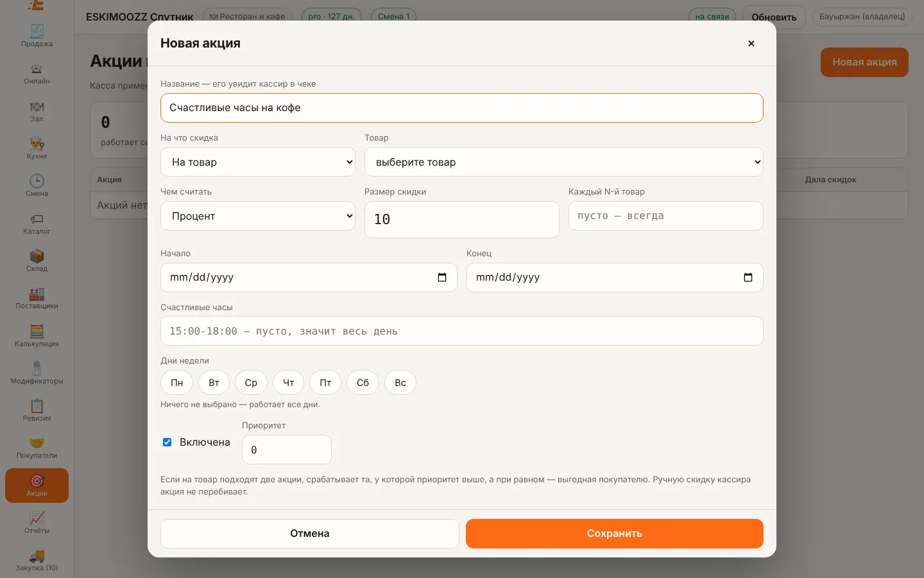Screen dimensions: 924x578
Task: Open the Отчёты chart icon
Action: click(37, 518)
